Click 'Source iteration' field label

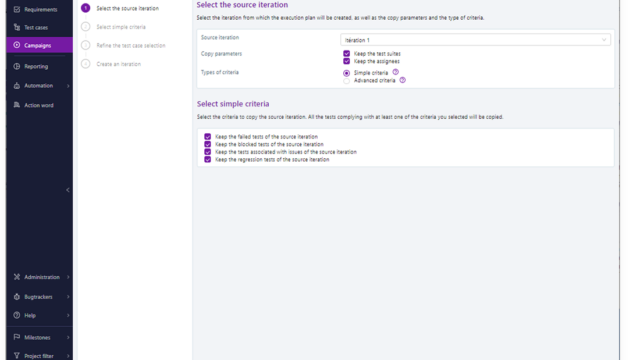click(x=220, y=37)
